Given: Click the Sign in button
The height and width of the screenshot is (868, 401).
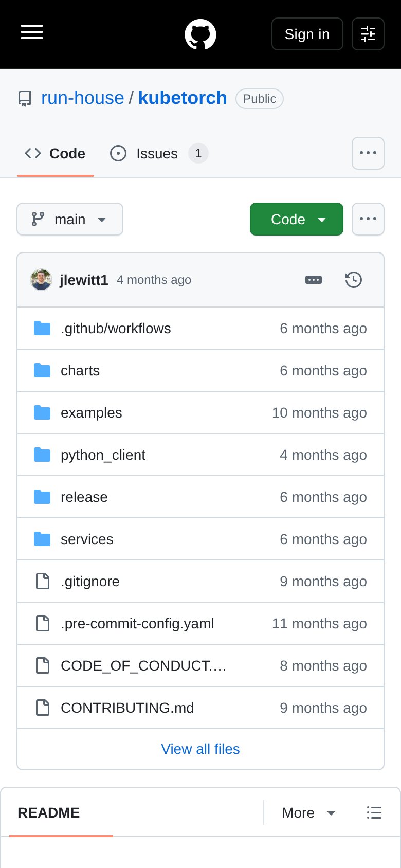Looking at the screenshot, I should coord(307,34).
